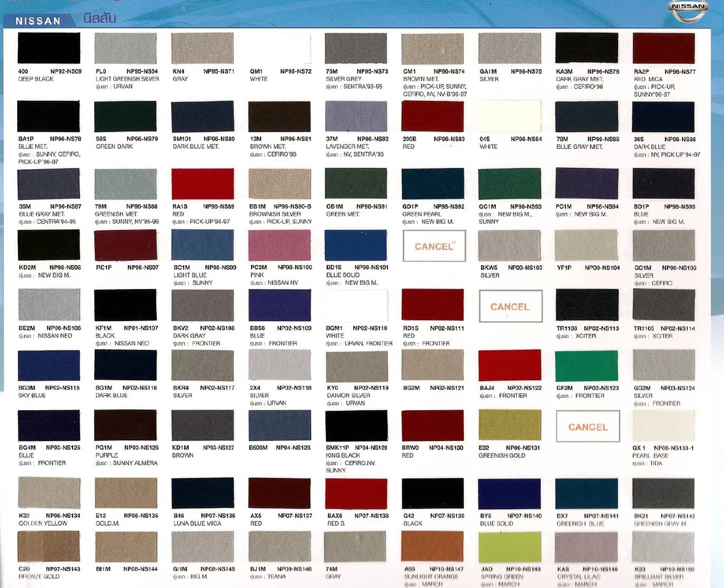
Task: Select the A55 Sunlight Orange swatch
Action: 432,546
